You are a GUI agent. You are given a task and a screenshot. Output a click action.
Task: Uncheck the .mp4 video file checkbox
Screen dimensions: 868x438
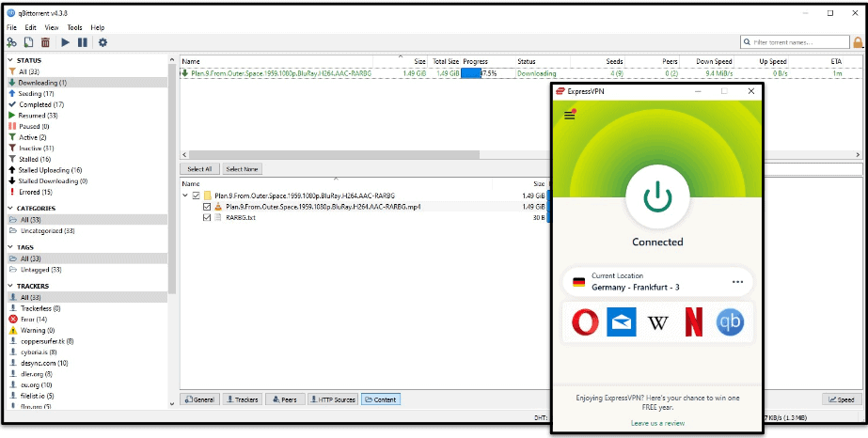tap(207, 206)
